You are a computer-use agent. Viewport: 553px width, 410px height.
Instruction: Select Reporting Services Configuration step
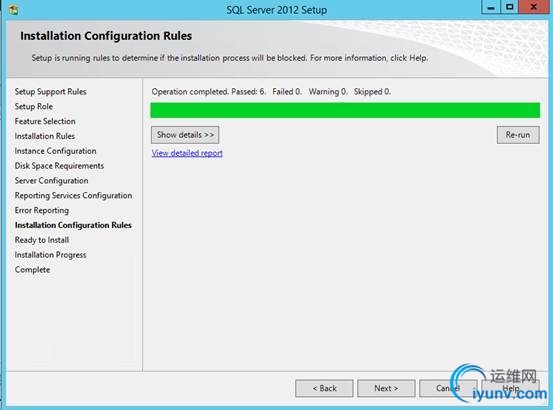(73, 195)
